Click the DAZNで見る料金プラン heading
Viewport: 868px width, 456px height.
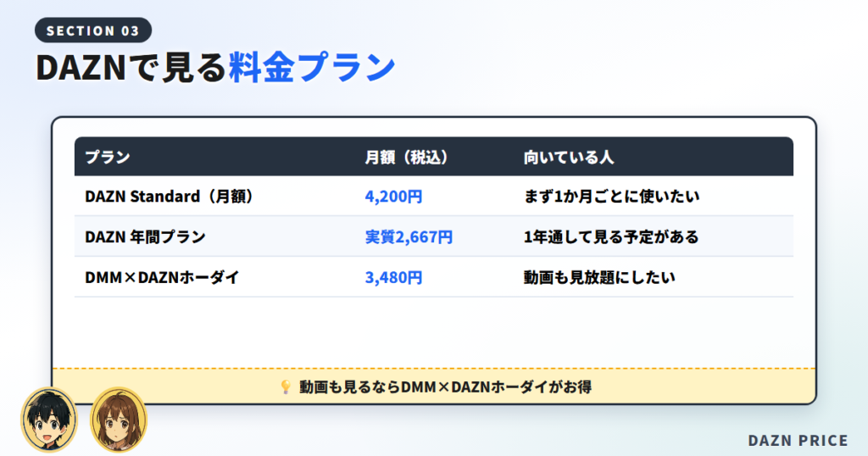tap(216, 68)
